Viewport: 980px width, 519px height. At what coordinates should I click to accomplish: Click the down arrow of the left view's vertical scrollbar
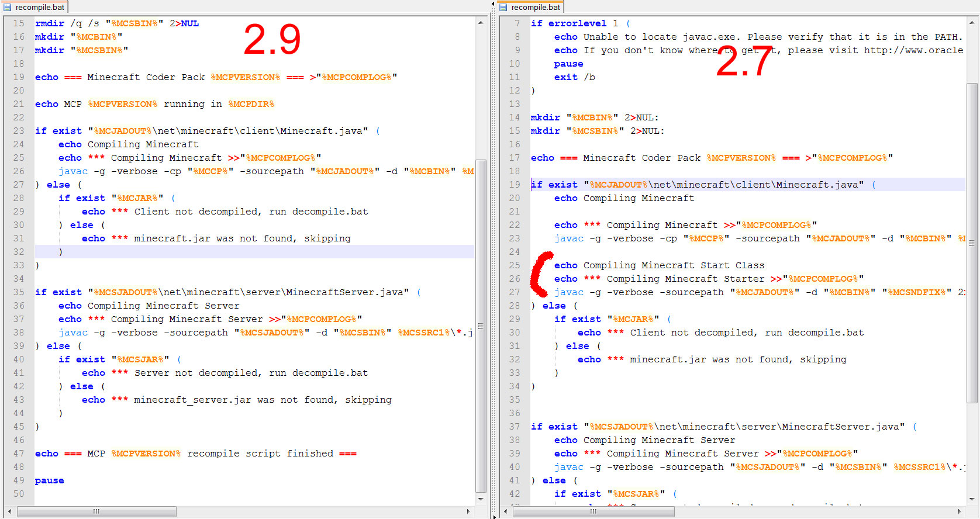pyautogui.click(x=481, y=500)
